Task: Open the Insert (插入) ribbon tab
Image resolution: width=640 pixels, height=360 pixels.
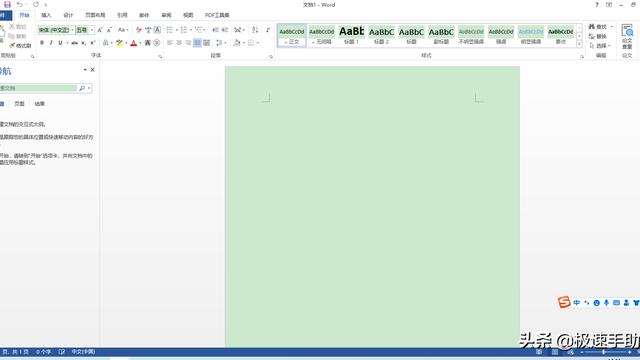Action: 46,15
